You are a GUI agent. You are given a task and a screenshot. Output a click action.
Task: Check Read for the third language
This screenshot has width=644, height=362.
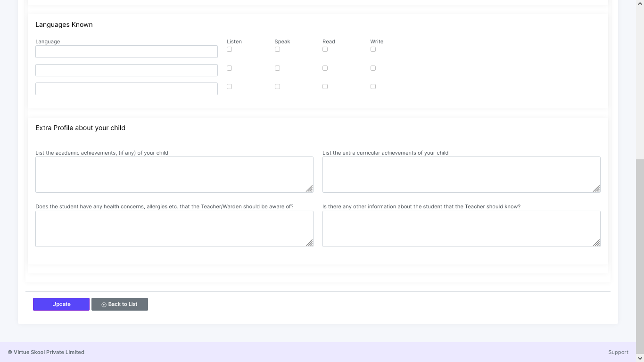tap(325, 86)
